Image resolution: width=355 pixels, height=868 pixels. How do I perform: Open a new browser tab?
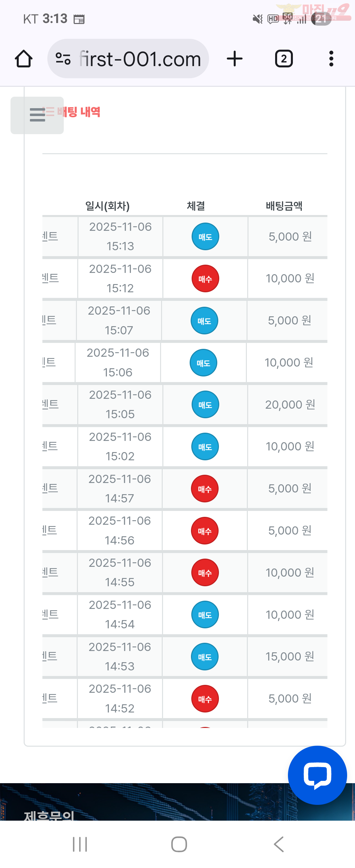tap(234, 59)
